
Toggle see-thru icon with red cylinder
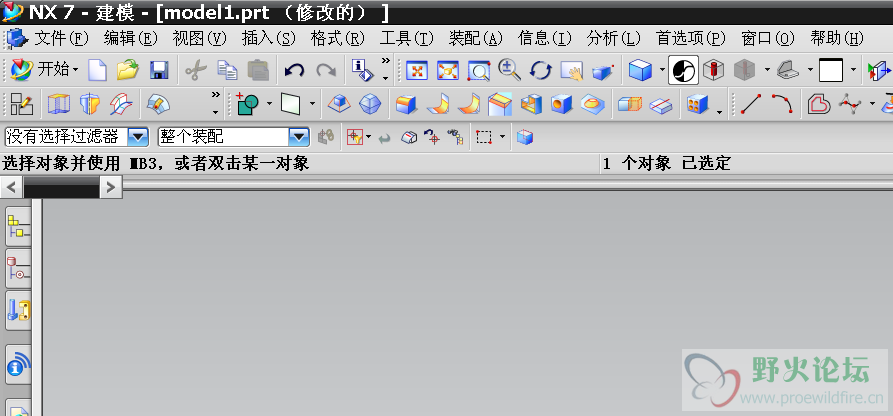713,71
